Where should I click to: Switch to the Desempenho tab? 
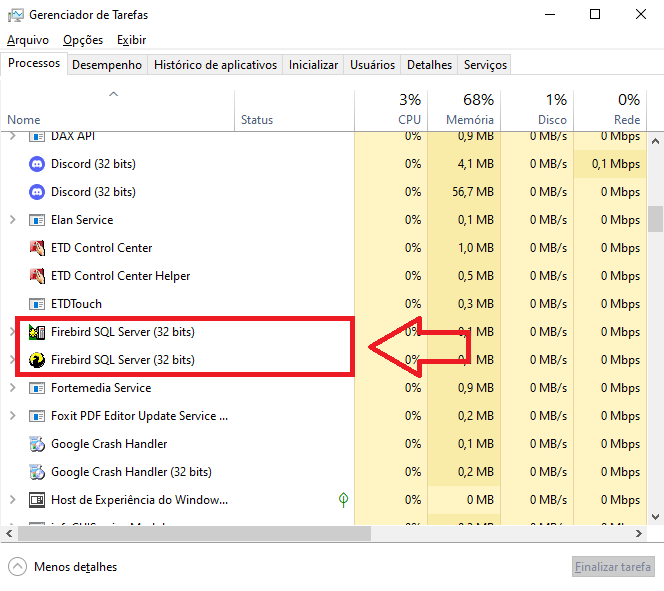[x=107, y=65]
